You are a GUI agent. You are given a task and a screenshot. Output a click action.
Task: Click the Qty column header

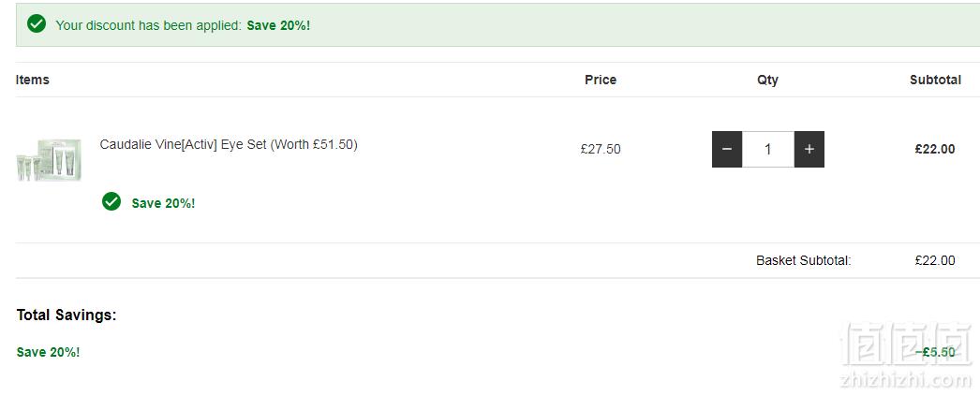click(767, 80)
